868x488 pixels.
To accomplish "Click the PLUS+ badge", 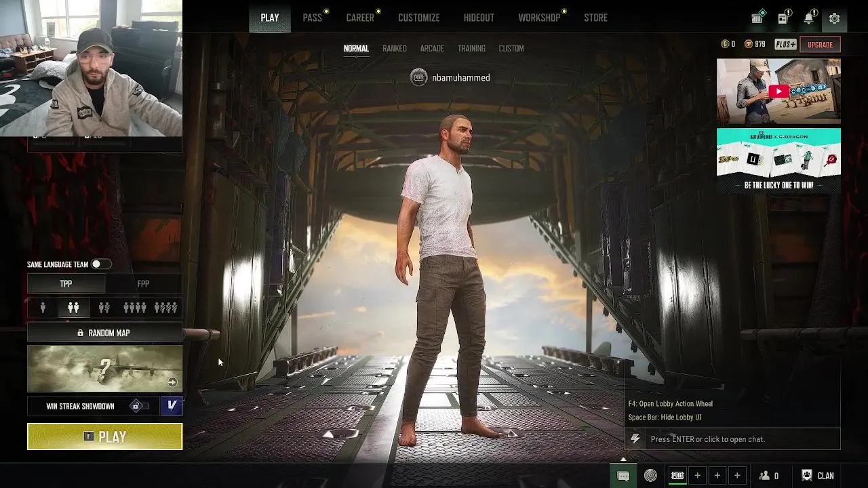I will [x=785, y=45].
